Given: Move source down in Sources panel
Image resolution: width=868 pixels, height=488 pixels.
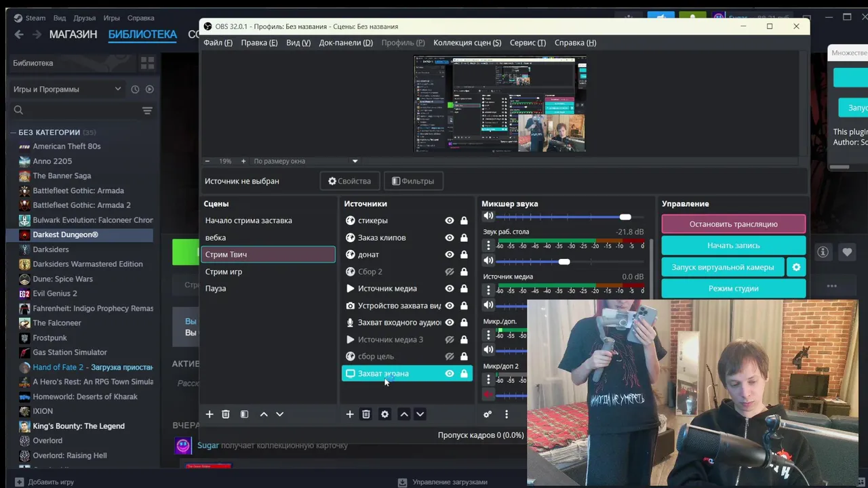Looking at the screenshot, I should [420, 414].
